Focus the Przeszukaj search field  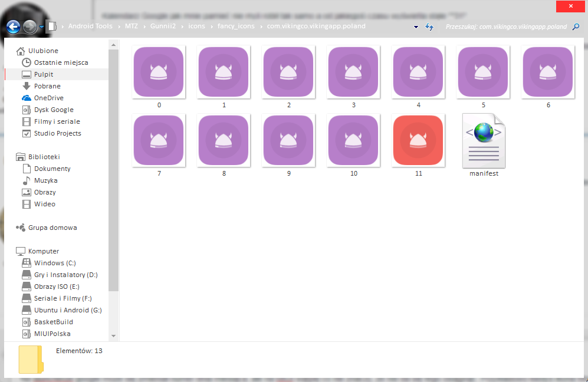505,27
